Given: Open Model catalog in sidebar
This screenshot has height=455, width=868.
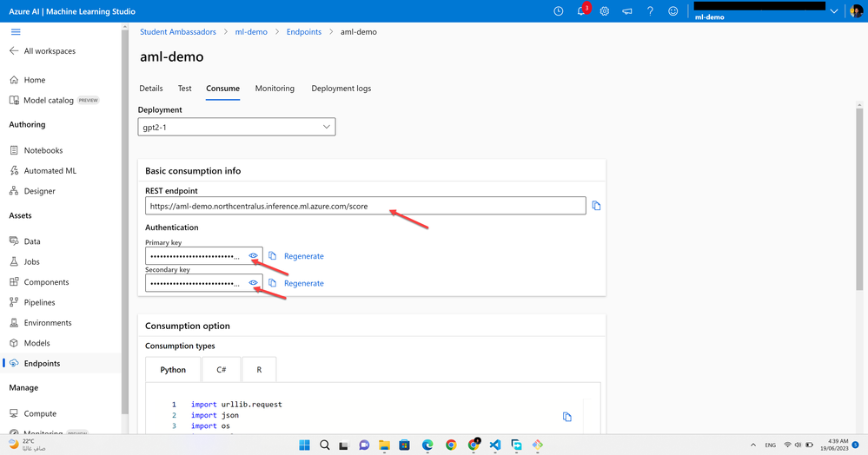Looking at the screenshot, I should (54, 100).
